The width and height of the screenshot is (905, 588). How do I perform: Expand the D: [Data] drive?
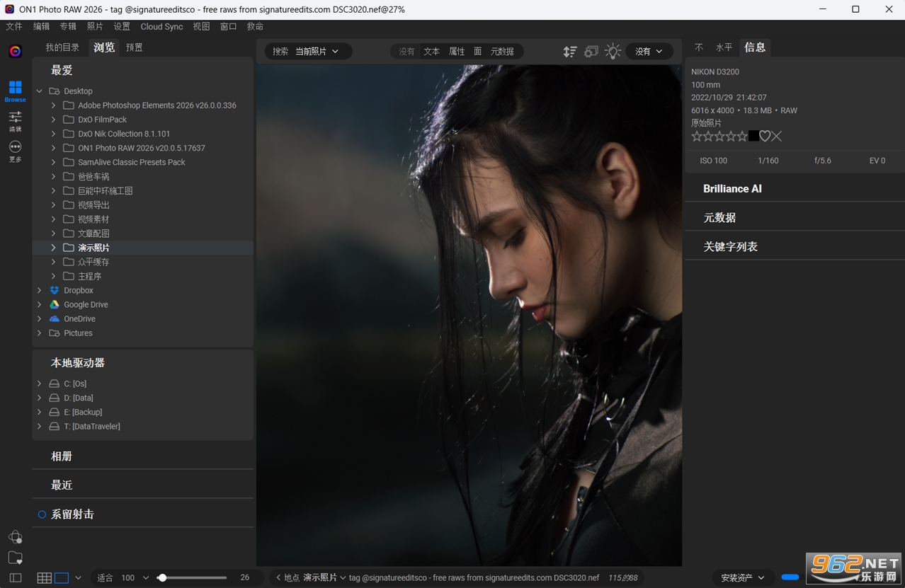coord(40,398)
